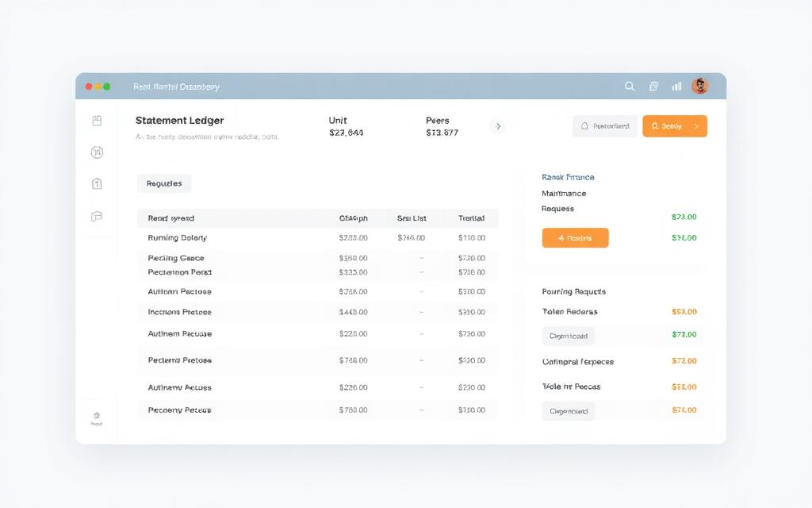812x508 pixels.
Task: Click the Tfole hr Peecas entry
Action: coord(571,387)
